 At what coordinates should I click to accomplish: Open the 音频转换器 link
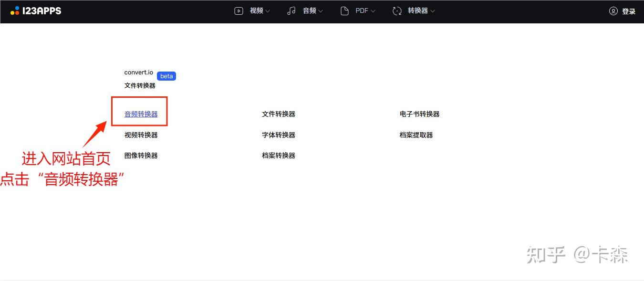point(141,114)
